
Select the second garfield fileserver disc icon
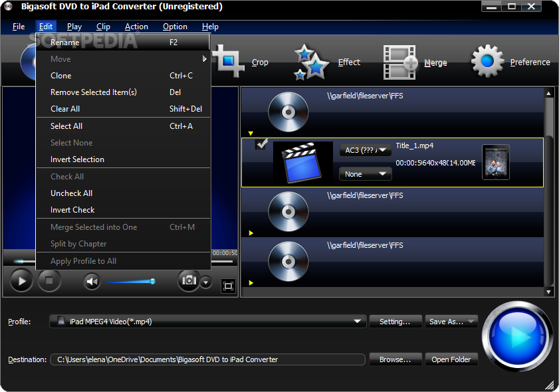click(x=288, y=212)
